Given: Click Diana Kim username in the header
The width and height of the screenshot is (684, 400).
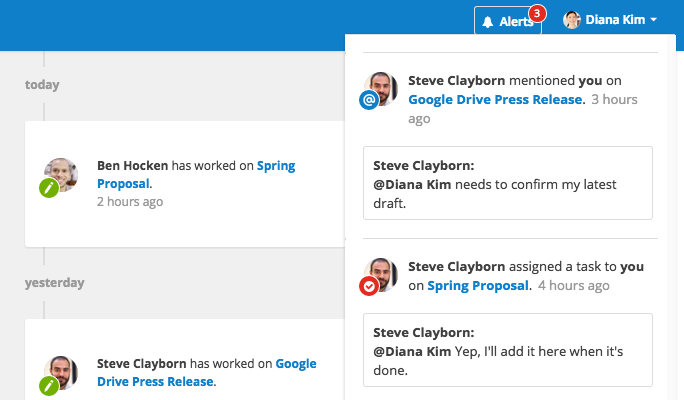Looking at the screenshot, I should [x=615, y=20].
